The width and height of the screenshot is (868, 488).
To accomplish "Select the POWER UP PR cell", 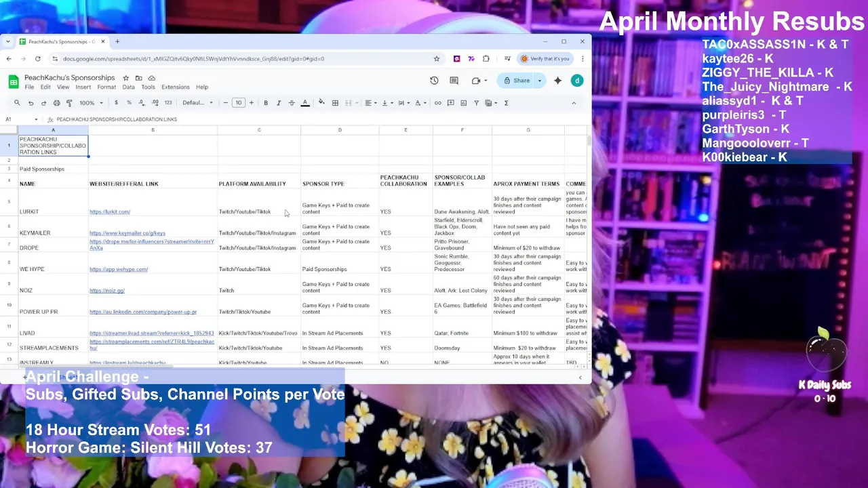I will [x=54, y=306].
